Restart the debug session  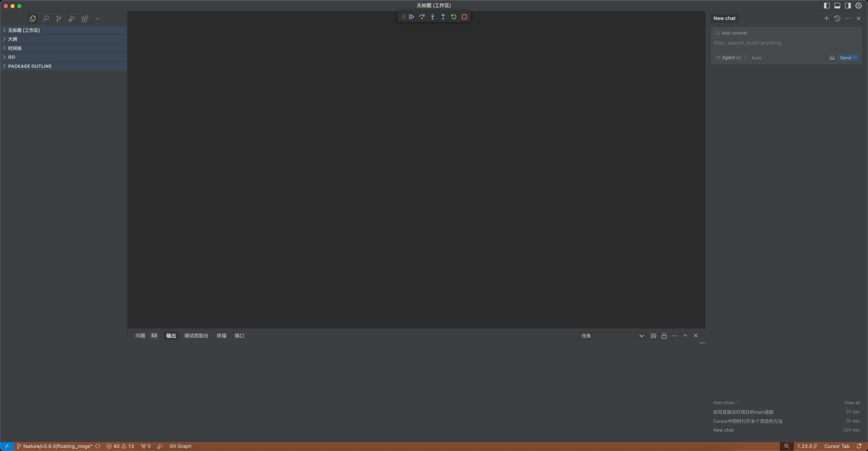click(454, 17)
